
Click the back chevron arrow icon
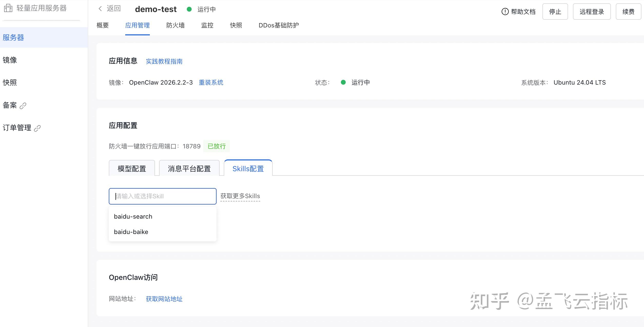point(100,9)
